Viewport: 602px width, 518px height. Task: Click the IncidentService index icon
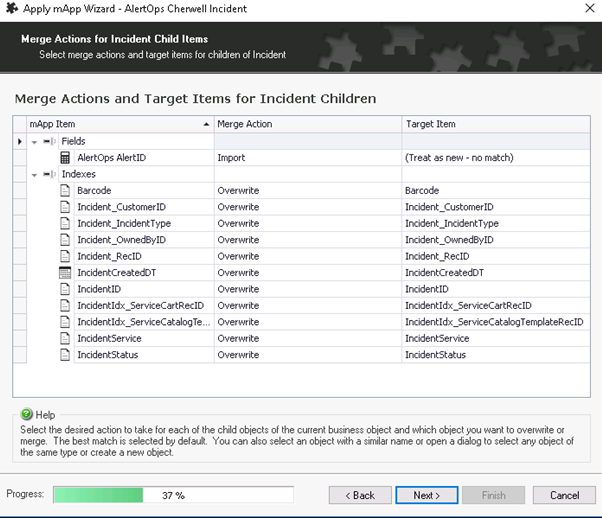tap(65, 338)
